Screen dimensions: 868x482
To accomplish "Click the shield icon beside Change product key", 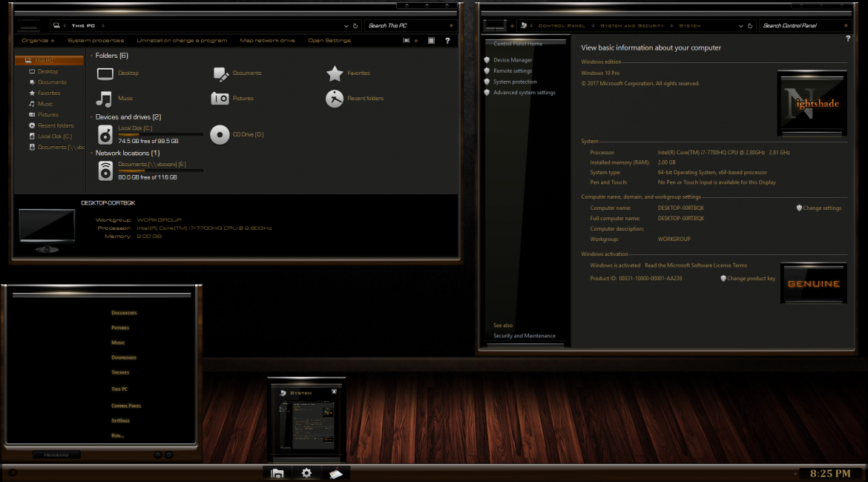I will [723, 278].
